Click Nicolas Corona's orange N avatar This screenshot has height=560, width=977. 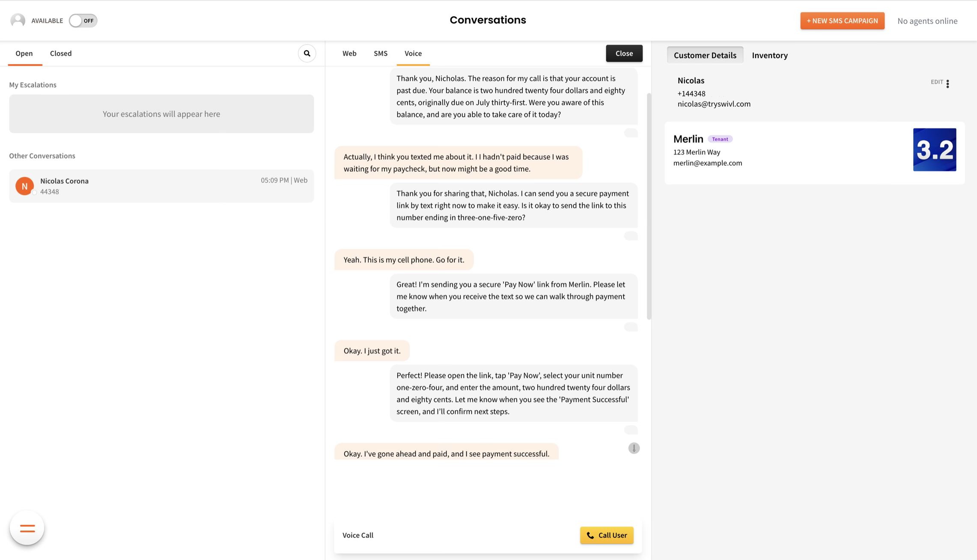(24, 186)
